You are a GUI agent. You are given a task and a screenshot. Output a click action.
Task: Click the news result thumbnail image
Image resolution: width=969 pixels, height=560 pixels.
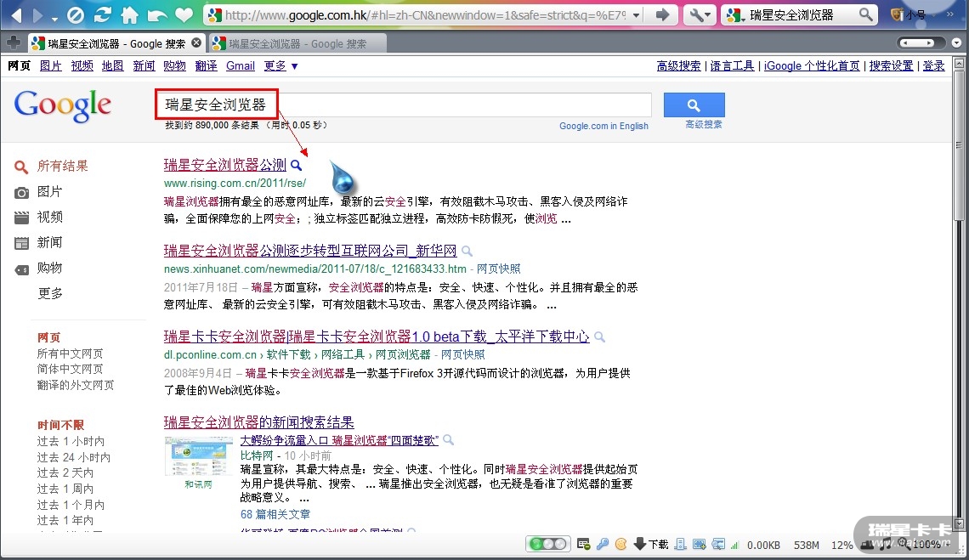pyautogui.click(x=198, y=456)
